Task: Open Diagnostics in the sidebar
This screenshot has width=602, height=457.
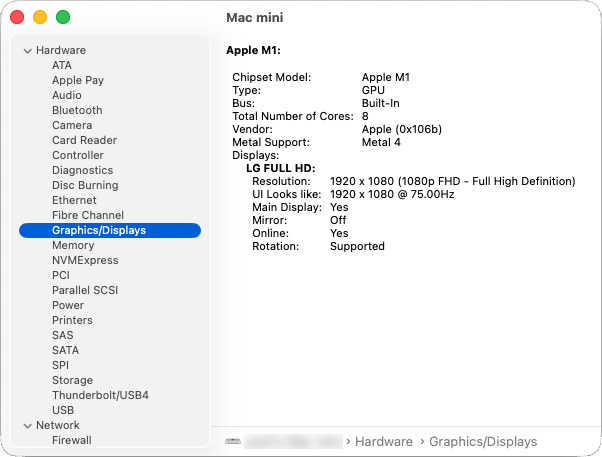Action: coord(83,170)
